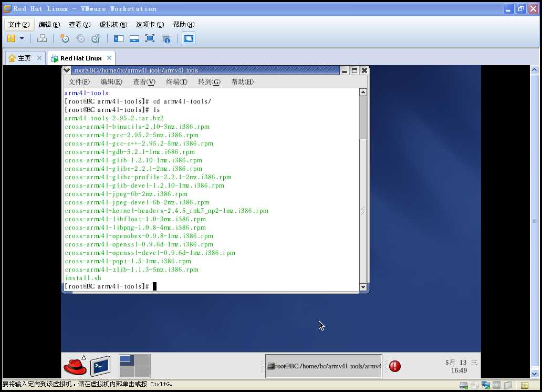Screen dimensions: 542x392
Task: Close the Red Hat Linux tab
Action: coord(109,58)
